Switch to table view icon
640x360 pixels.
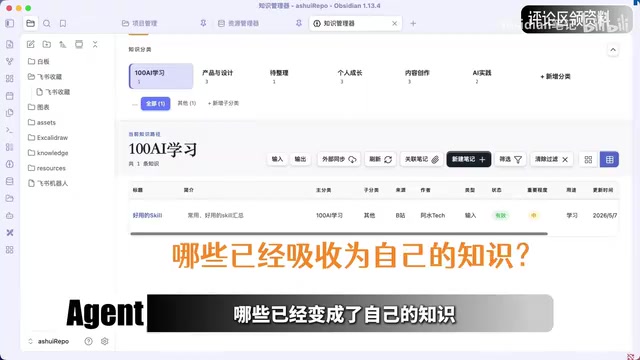pos(609,160)
